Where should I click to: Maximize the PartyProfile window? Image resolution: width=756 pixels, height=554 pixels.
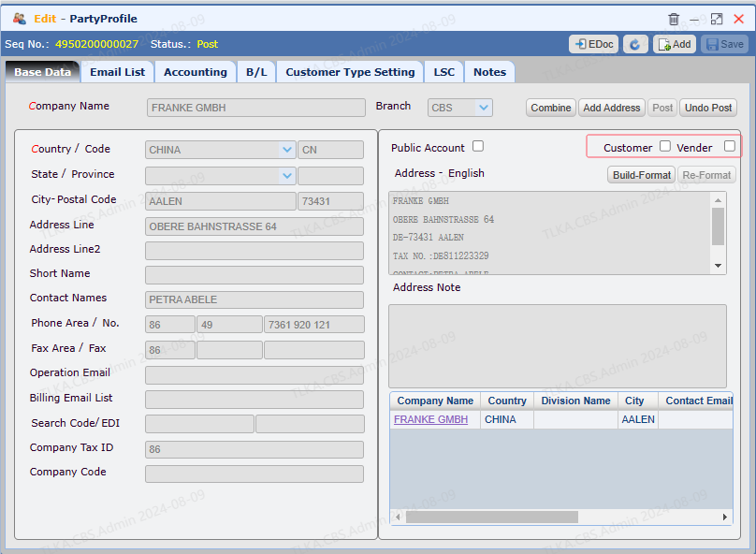[717, 20]
